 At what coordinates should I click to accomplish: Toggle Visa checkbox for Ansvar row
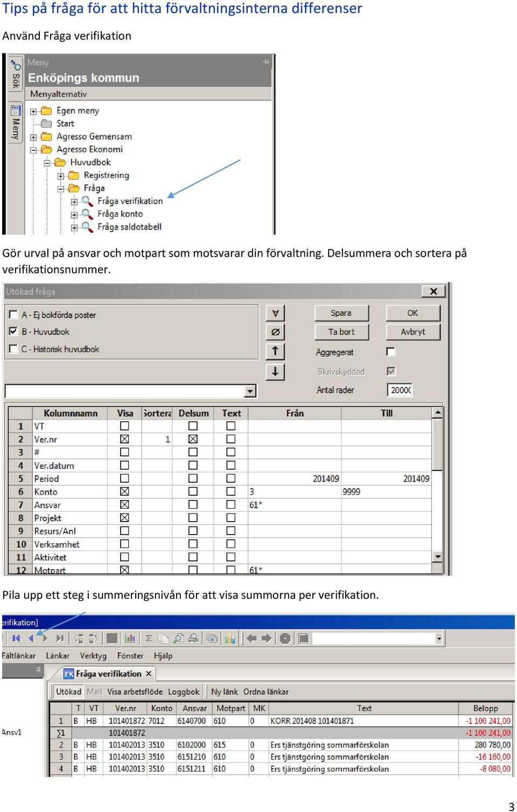point(124,505)
